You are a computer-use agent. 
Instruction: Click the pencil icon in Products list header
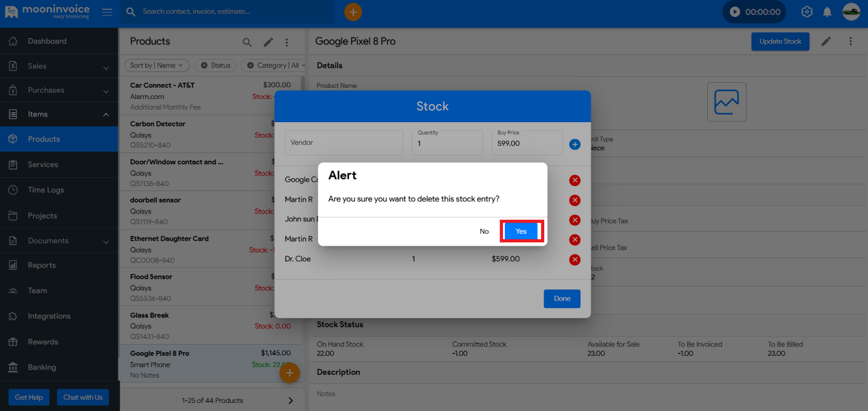pos(268,42)
